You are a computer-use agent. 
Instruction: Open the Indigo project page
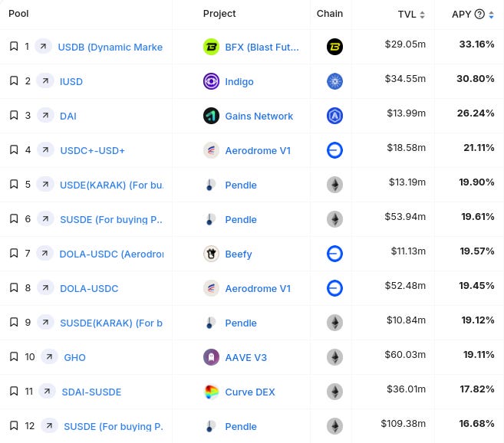(x=239, y=81)
